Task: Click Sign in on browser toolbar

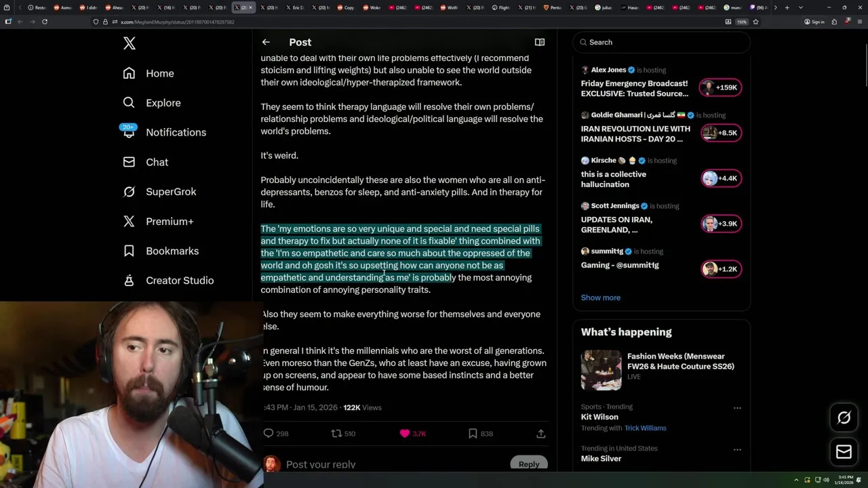Action: click(814, 22)
